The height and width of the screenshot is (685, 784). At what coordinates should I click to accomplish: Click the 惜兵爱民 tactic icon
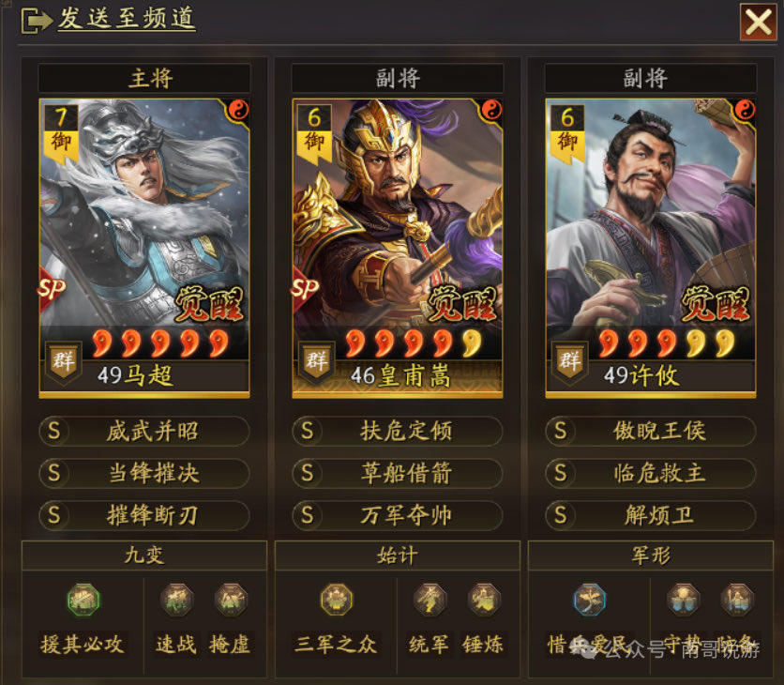[590, 600]
